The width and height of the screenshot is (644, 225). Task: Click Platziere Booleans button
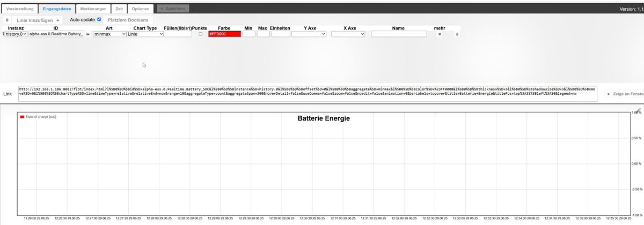click(x=128, y=20)
